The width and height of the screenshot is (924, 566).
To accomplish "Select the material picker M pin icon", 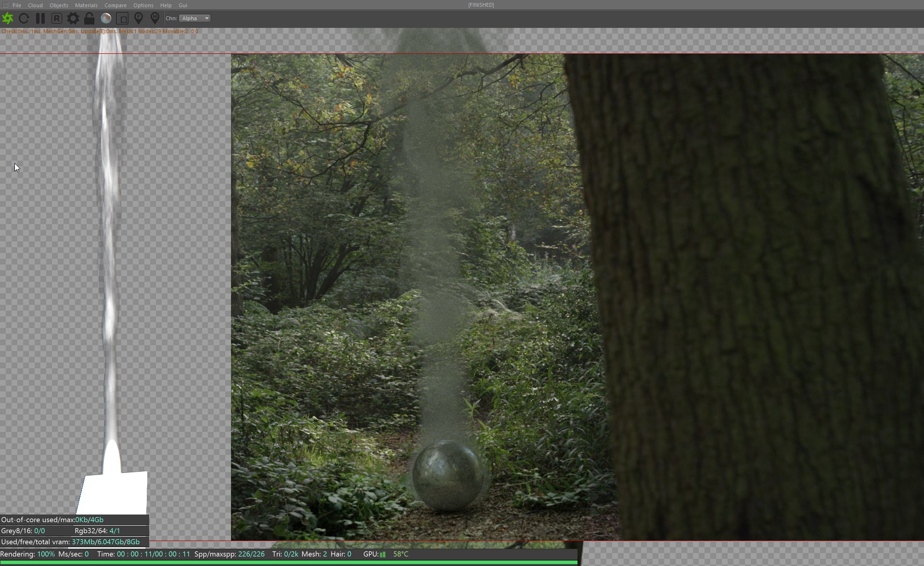I will pyautogui.click(x=154, y=18).
